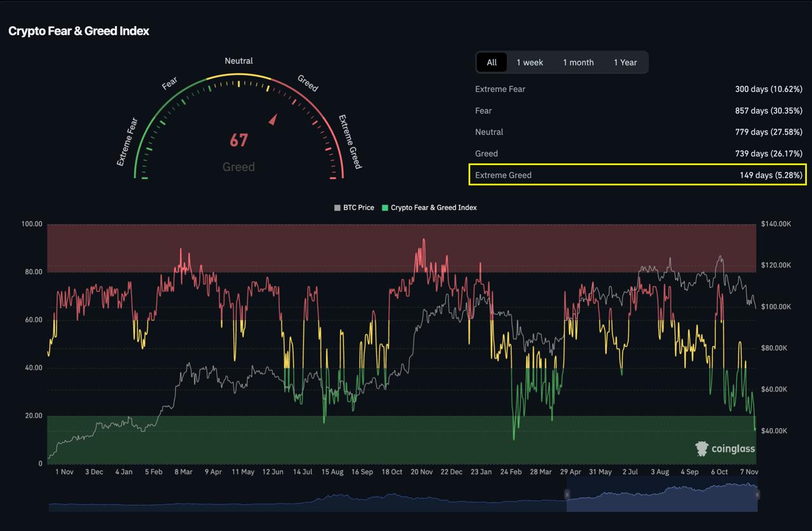Screen dimensions: 812x531
Task: Click the gauge value 67
Action: click(x=239, y=140)
